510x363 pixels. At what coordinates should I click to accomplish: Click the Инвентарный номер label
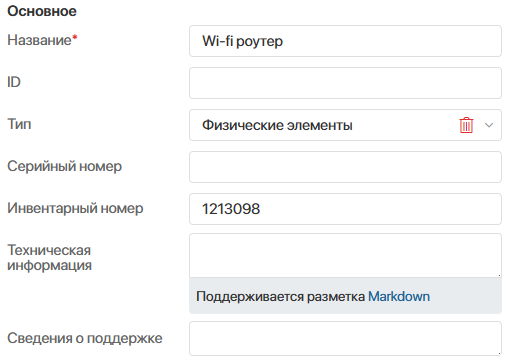[x=75, y=208]
